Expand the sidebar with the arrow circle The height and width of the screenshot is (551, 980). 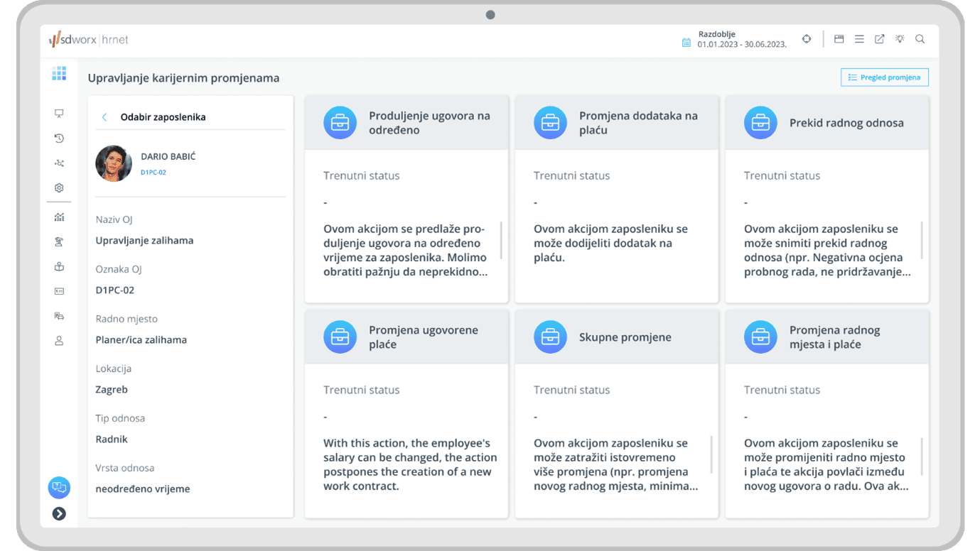(x=59, y=513)
